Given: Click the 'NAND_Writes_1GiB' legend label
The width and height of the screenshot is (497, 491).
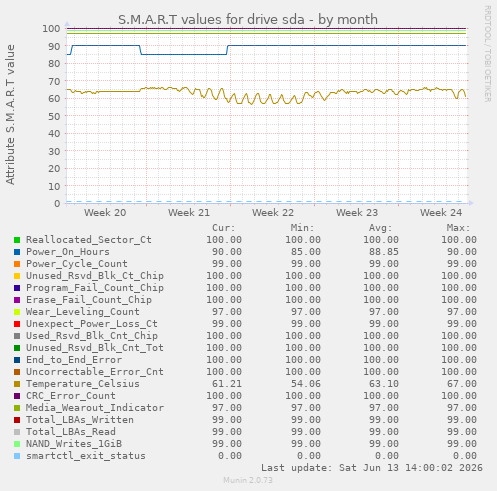Looking at the screenshot, I should [x=74, y=444].
